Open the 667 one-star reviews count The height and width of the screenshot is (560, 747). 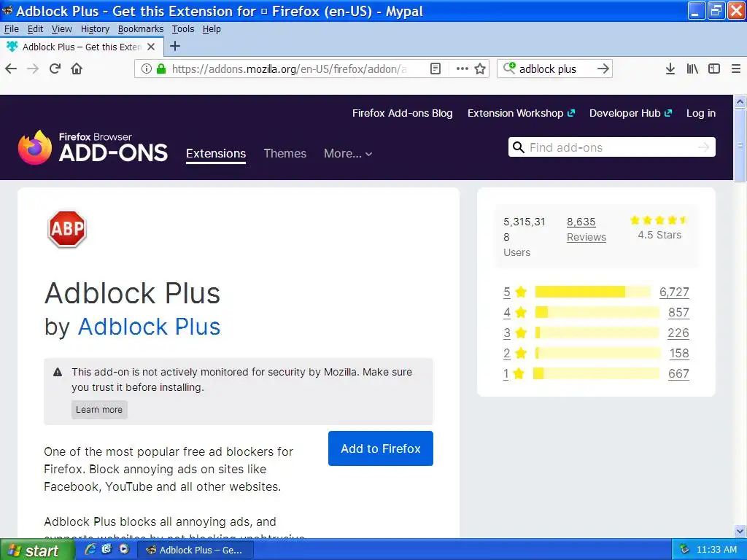[678, 374]
